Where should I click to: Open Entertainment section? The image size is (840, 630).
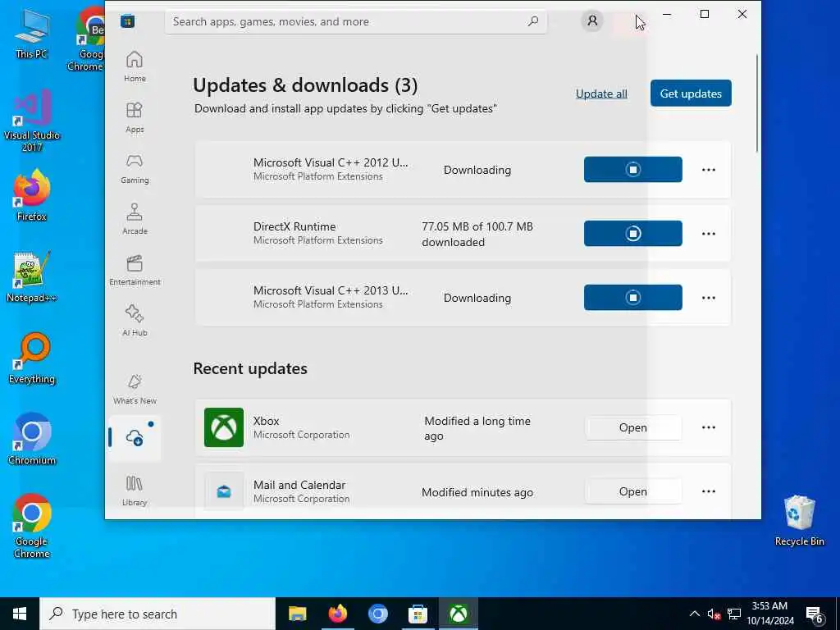pos(135,270)
